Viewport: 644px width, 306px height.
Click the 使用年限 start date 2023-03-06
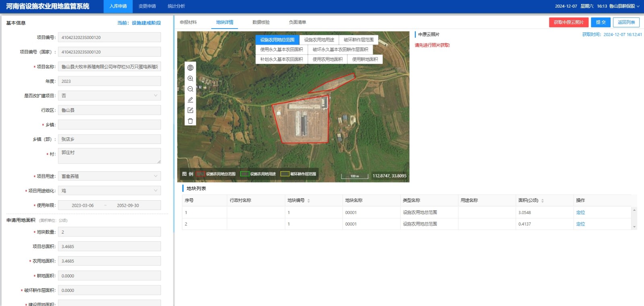(x=83, y=205)
